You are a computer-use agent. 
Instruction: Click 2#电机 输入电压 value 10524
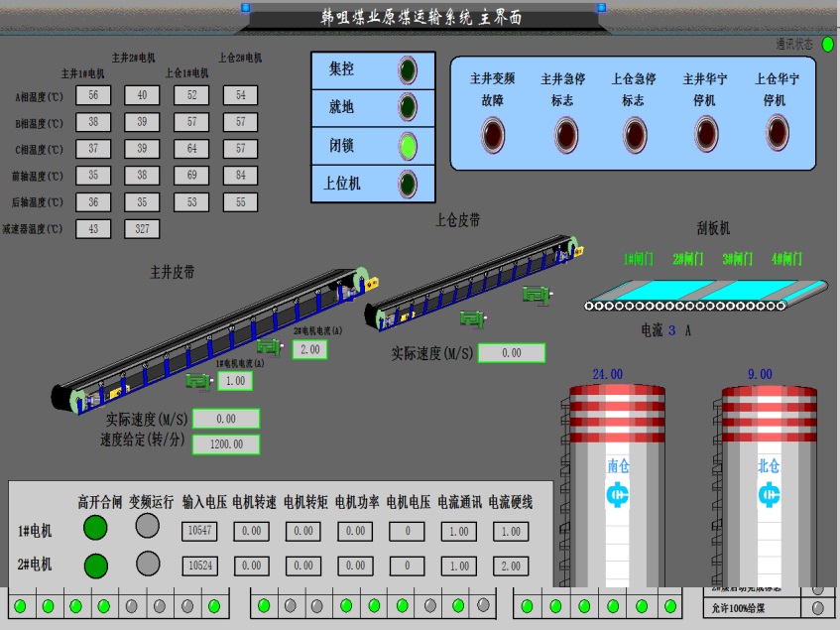199,566
